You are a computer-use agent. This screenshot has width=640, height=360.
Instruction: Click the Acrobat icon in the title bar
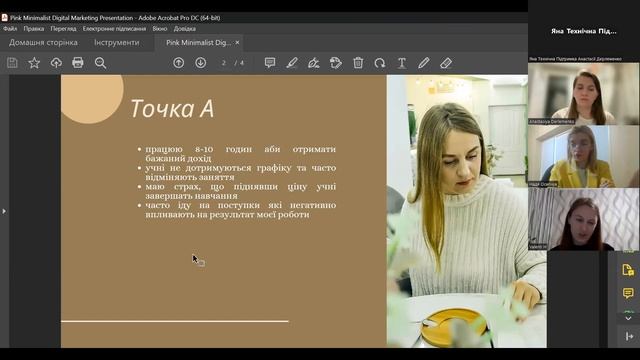click(4, 18)
